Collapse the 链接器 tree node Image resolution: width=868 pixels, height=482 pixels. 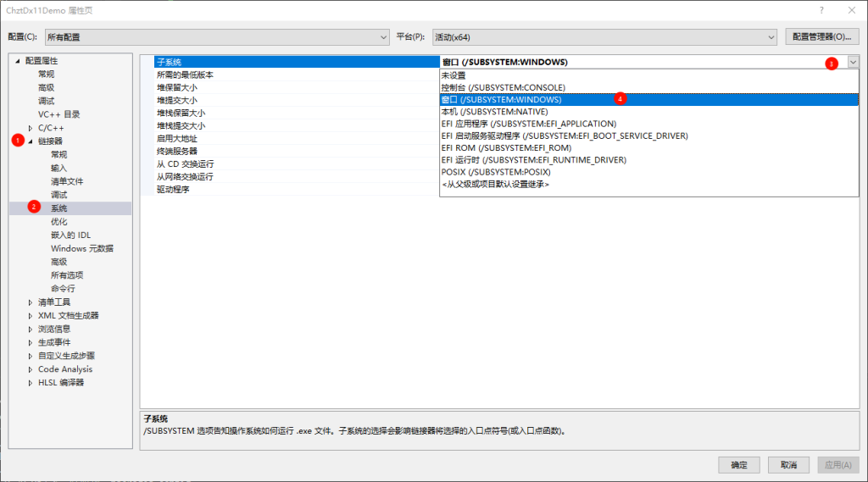(31, 141)
